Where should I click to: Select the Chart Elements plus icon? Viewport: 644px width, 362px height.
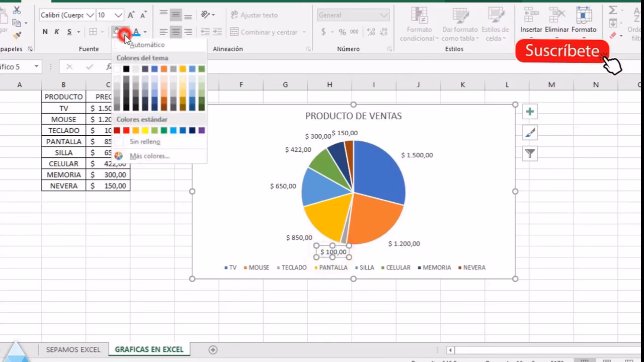tap(529, 111)
